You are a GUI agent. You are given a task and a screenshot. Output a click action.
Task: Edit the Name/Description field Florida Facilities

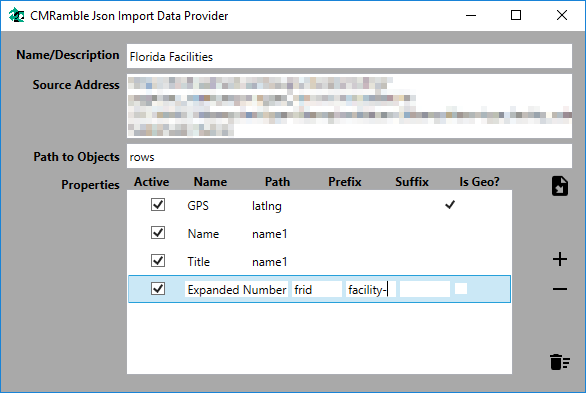(x=349, y=56)
